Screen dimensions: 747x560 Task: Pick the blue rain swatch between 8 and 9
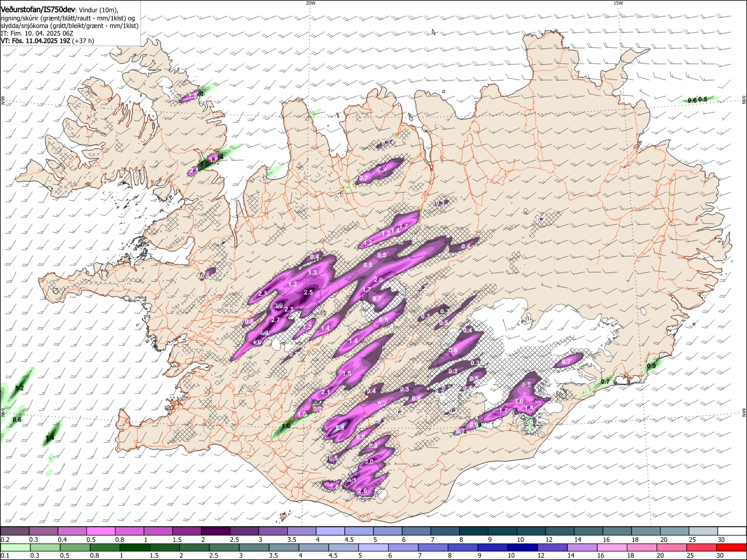463,547
